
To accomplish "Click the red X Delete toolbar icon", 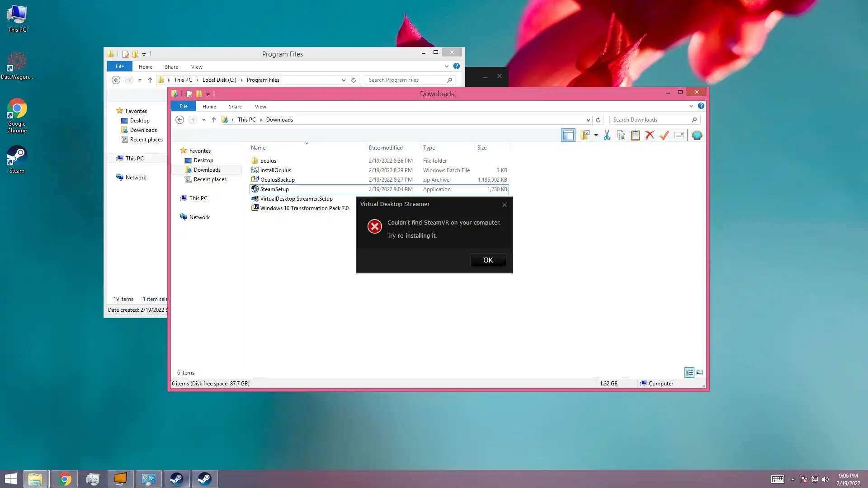I will click(x=650, y=135).
